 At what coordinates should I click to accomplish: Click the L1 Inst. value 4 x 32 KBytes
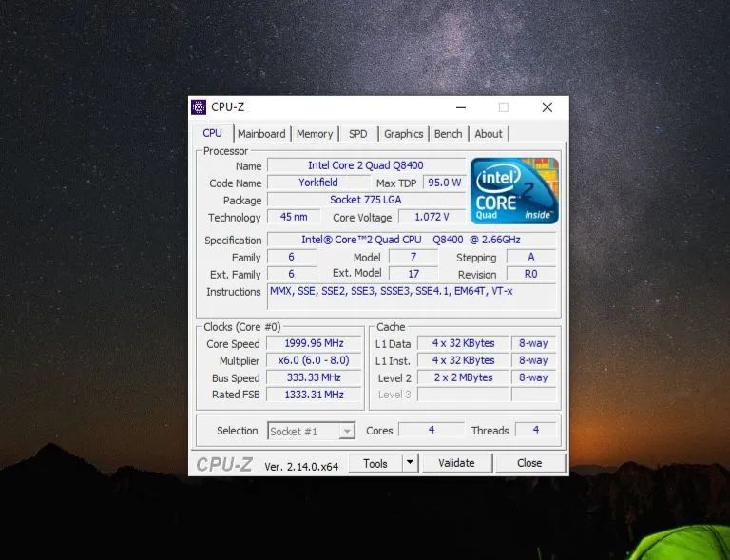pos(463,360)
